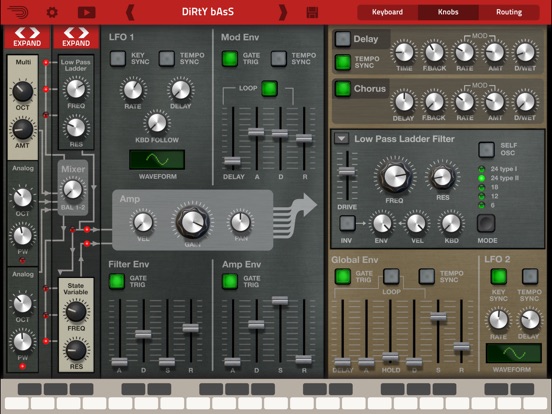Open the Low Pass Ladder Filter dropdown
Viewport: 552px width, 414px height.
click(341, 138)
